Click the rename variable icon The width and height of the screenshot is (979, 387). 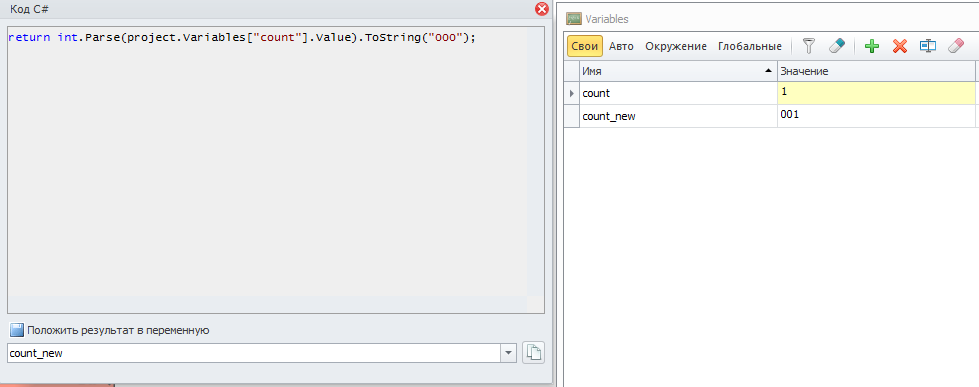coord(928,46)
